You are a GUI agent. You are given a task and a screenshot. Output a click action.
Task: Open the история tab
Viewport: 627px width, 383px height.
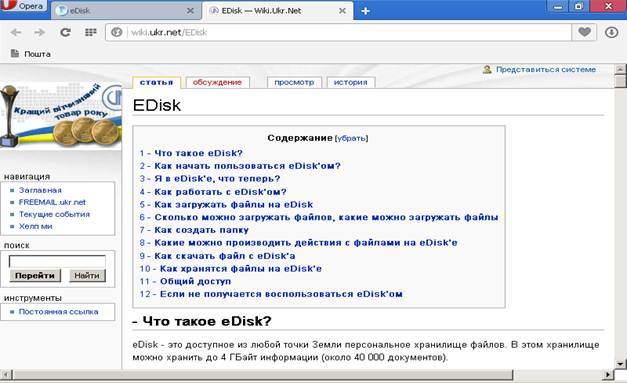(x=350, y=82)
